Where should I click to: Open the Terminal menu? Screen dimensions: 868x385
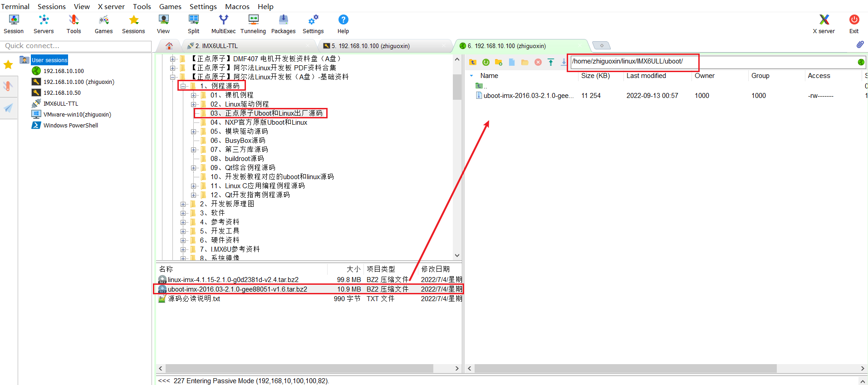point(15,6)
